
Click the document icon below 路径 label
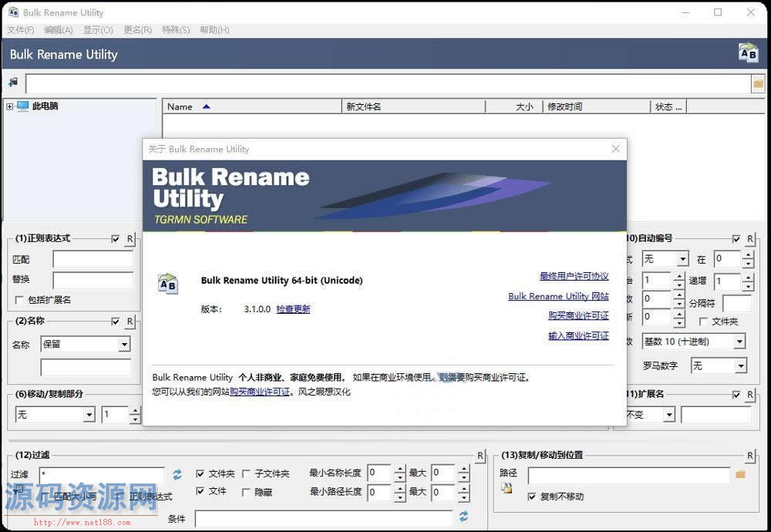[x=507, y=488]
